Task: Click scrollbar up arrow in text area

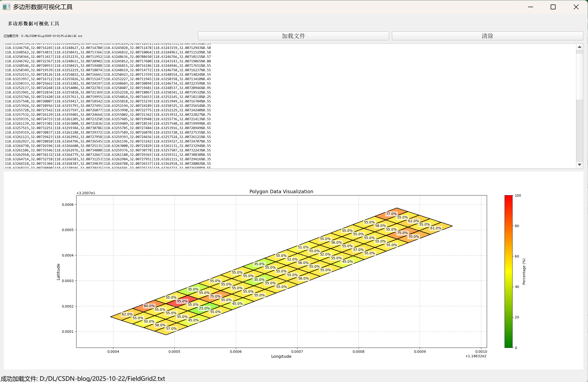Action: point(579,47)
